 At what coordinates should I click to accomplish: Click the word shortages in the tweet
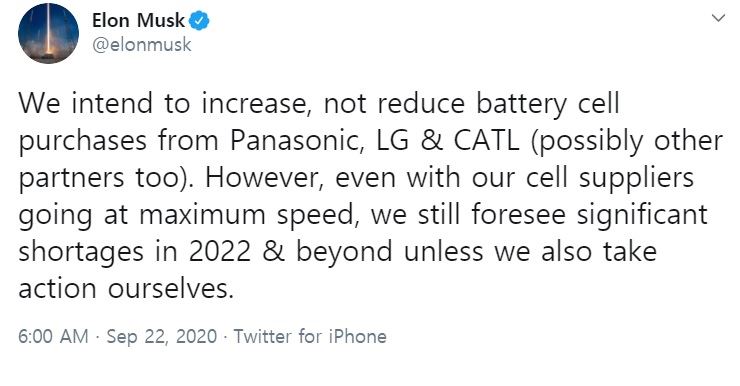[81, 252]
